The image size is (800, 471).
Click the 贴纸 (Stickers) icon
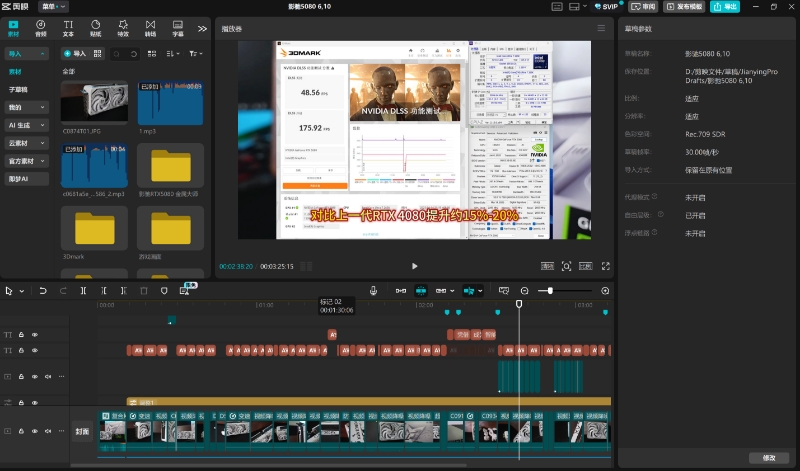[x=96, y=27]
